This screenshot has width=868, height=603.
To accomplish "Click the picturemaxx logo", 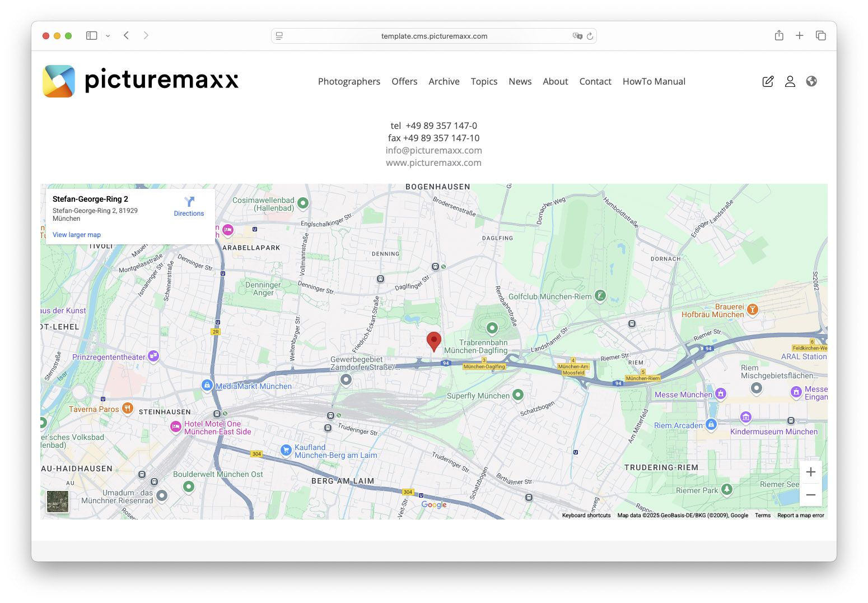I will pyautogui.click(x=141, y=81).
